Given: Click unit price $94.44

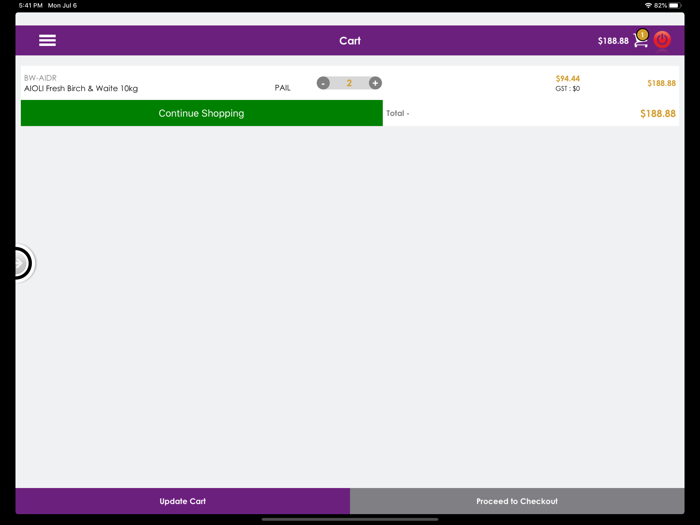Looking at the screenshot, I should coord(567,79).
